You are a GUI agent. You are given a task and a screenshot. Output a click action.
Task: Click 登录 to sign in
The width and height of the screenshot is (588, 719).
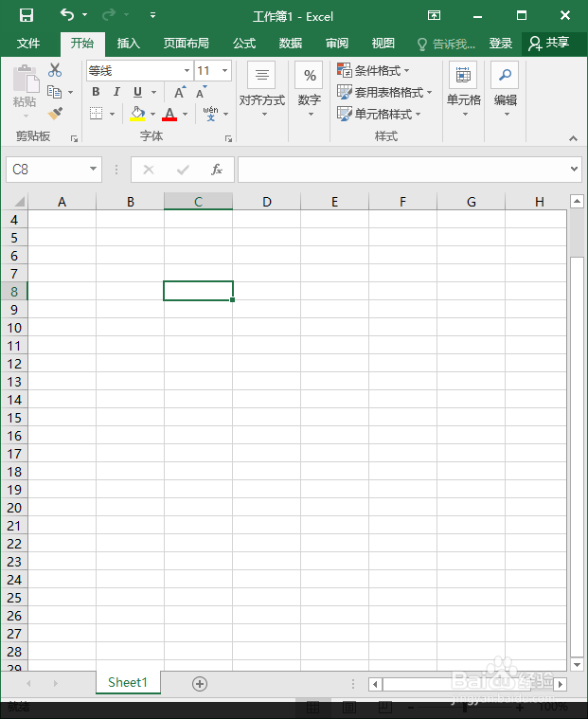tap(501, 44)
